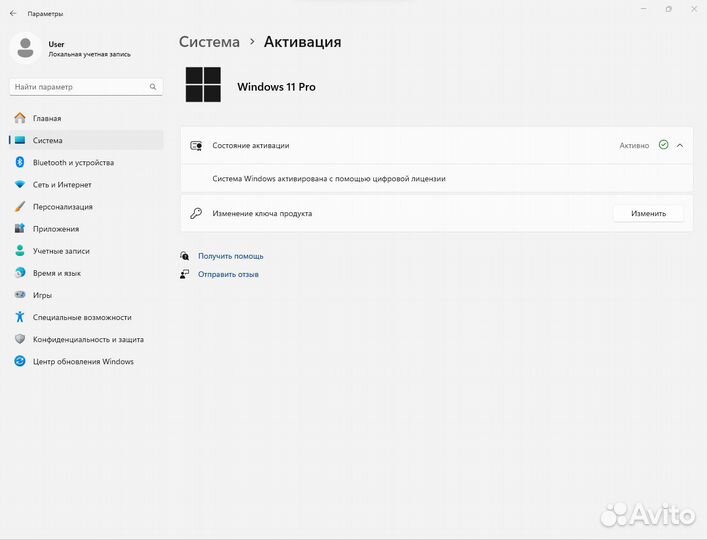Click the Параметры window title
707x540 pixels.
pos(45,14)
